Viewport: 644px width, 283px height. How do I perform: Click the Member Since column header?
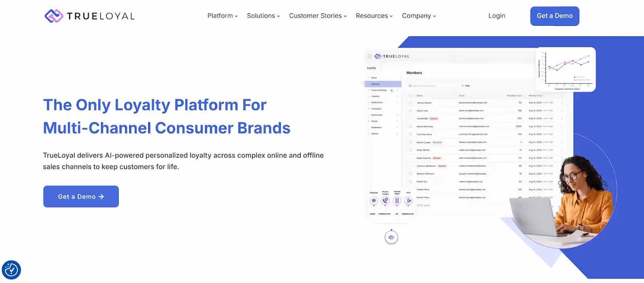(x=536, y=96)
